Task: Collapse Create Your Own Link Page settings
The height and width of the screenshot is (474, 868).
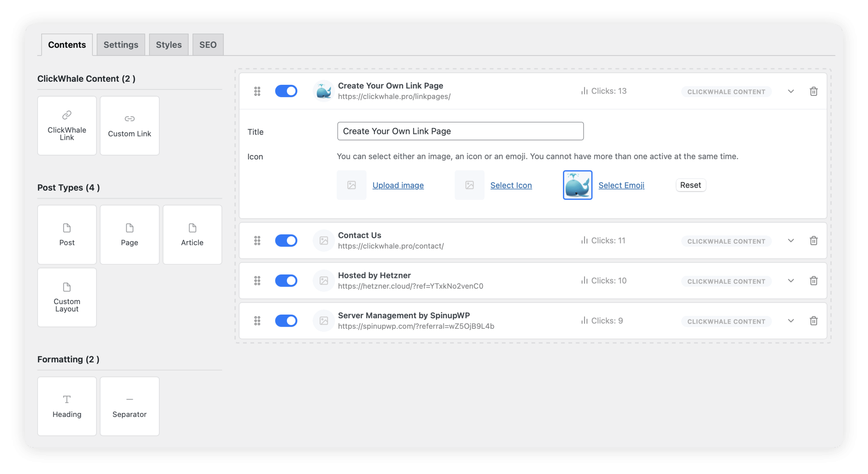Action: [791, 91]
